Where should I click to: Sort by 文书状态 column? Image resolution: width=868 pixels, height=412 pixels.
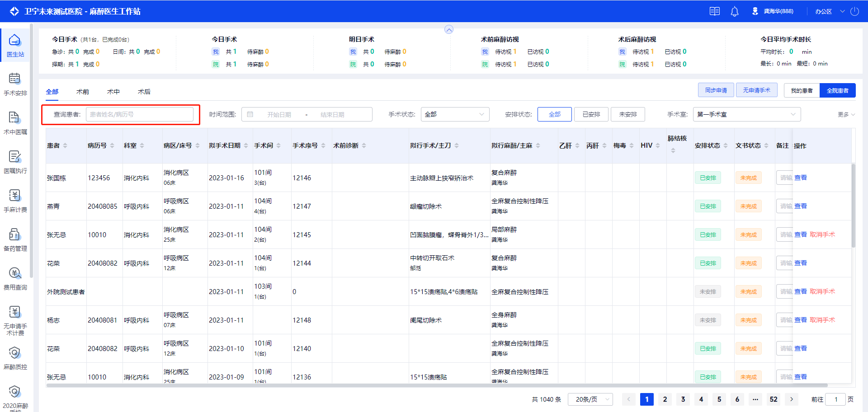click(x=766, y=145)
